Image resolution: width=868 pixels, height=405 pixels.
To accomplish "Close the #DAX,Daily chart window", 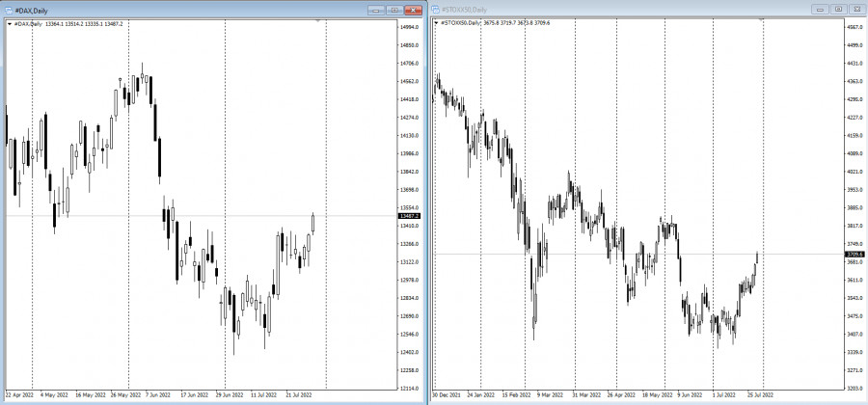I will pos(414,9).
